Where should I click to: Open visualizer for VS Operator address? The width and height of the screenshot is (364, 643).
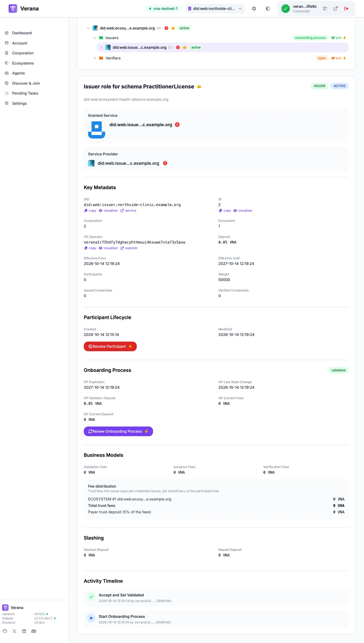coord(108,248)
